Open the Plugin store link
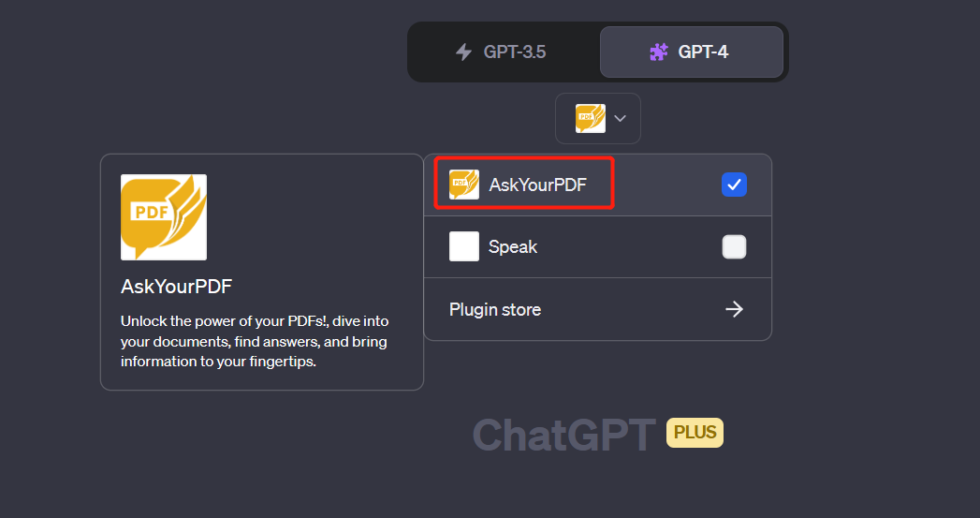The height and width of the screenshot is (518, 980). pos(495,309)
